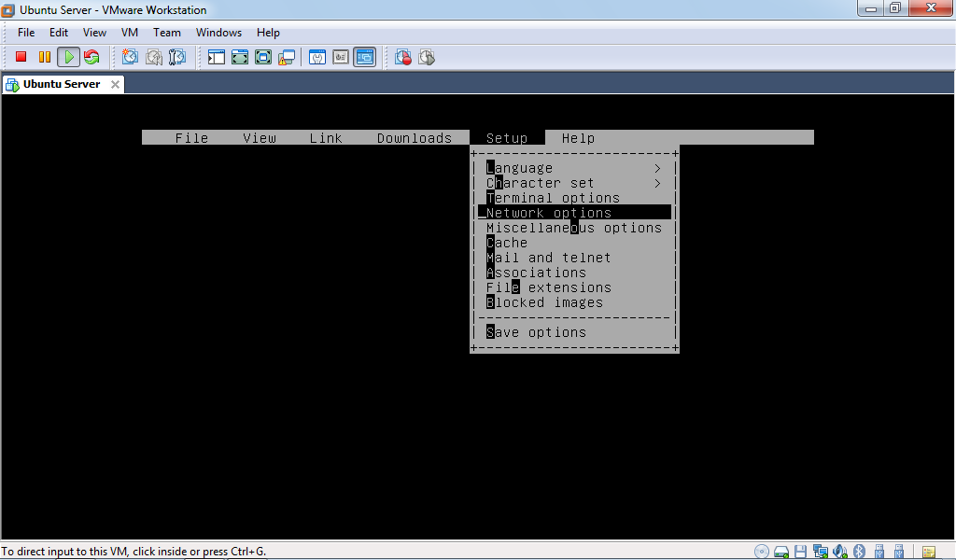Open the Team menu
Image resolution: width=956 pixels, height=560 pixels.
pos(166,33)
